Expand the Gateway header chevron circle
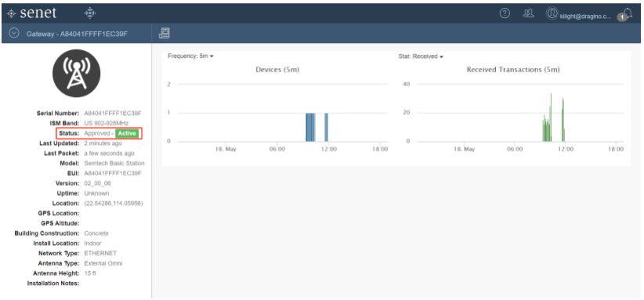This screenshot has width=644, height=300. tap(14, 33)
